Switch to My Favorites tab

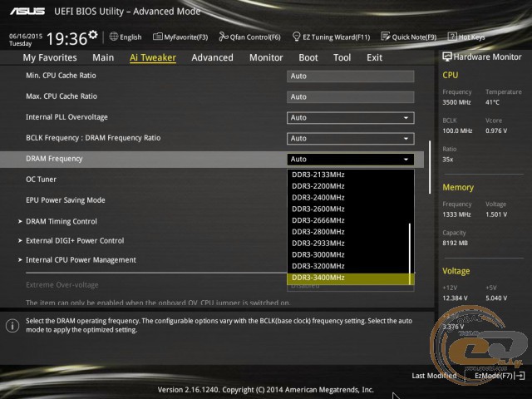[x=50, y=57]
